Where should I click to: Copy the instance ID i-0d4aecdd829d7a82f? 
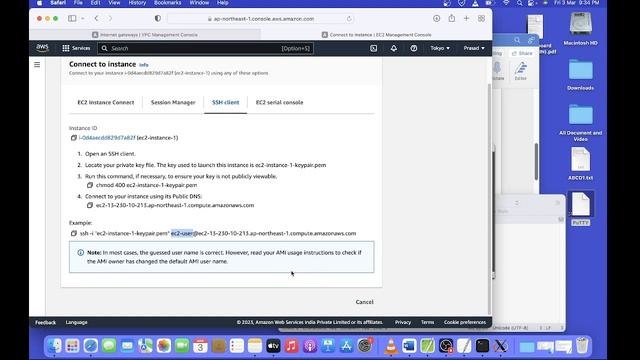[x=74, y=138]
